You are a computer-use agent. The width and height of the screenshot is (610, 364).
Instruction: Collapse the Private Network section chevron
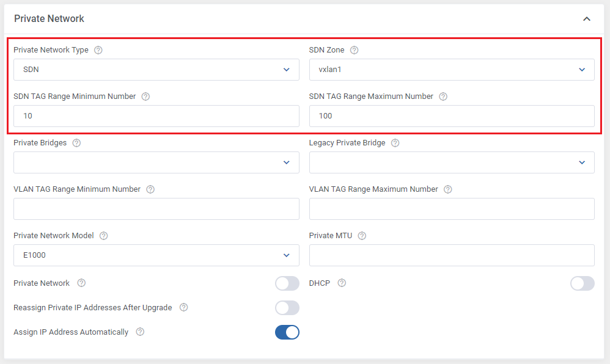point(587,19)
